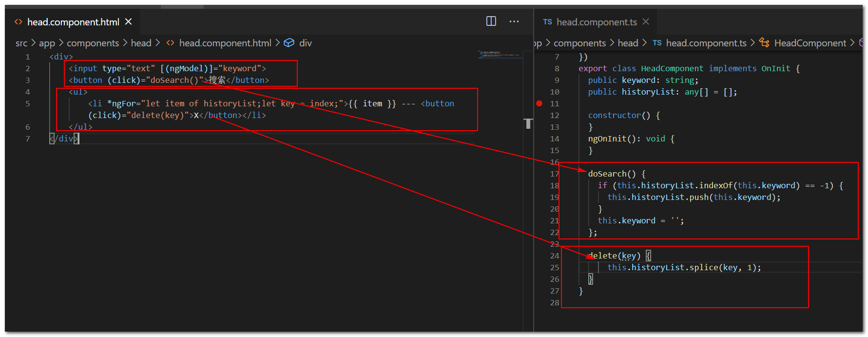This screenshot has height=337, width=868.
Task: Click the TS icon on right editor tab
Action: 547,22
